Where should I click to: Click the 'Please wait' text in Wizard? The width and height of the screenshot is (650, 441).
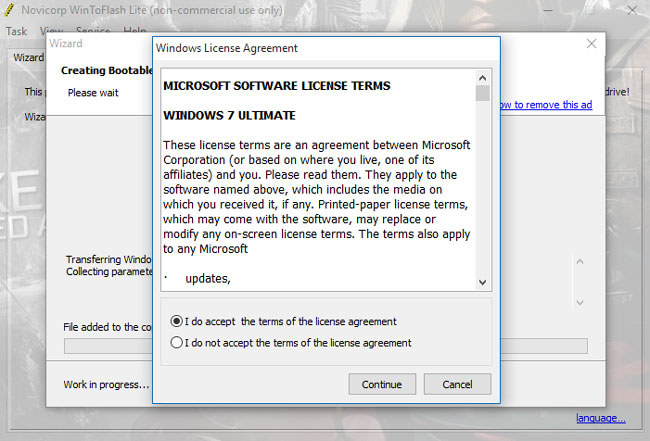click(x=93, y=93)
